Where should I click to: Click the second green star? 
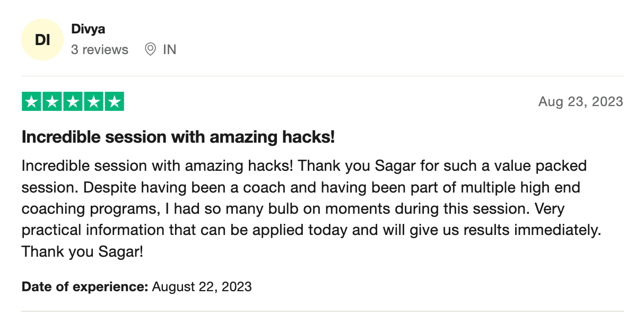[52, 101]
